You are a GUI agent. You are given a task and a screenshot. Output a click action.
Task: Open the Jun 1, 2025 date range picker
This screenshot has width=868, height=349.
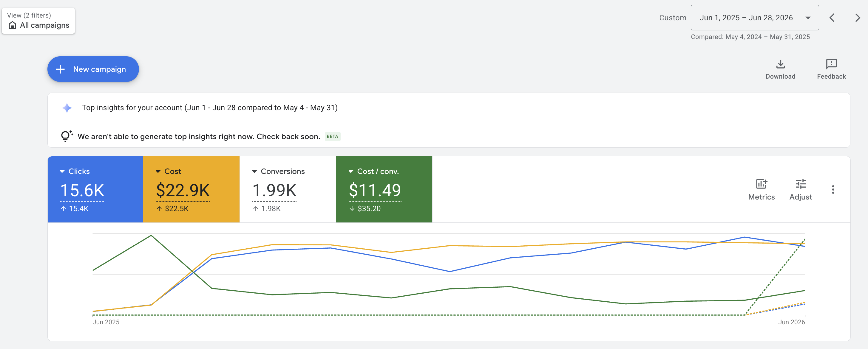tap(754, 18)
